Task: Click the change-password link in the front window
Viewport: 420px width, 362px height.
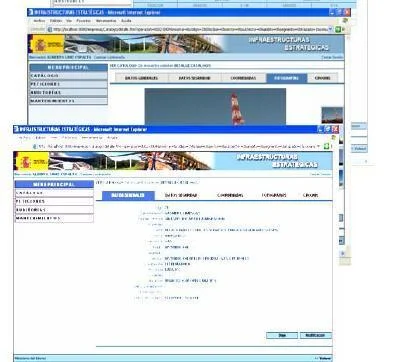Action: [95, 174]
